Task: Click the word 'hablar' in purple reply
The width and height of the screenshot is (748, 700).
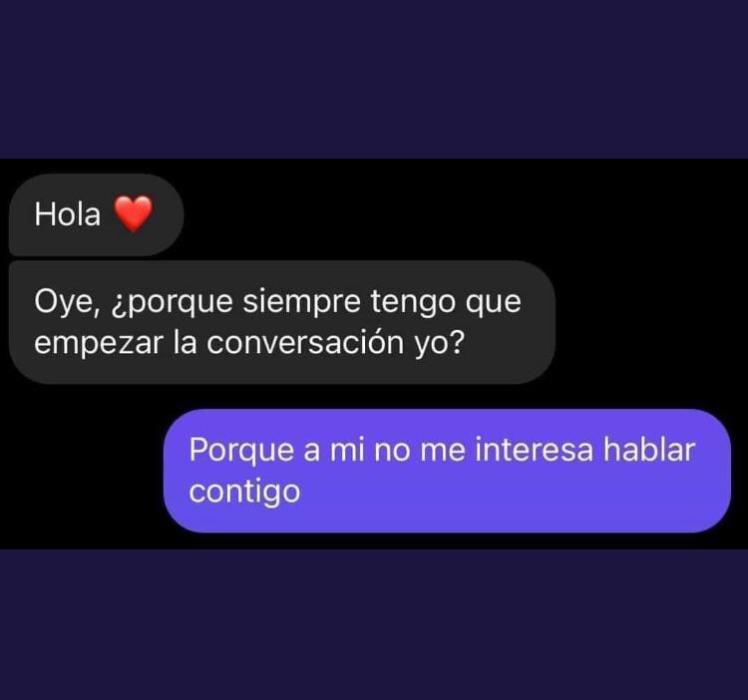Action: coord(649,450)
